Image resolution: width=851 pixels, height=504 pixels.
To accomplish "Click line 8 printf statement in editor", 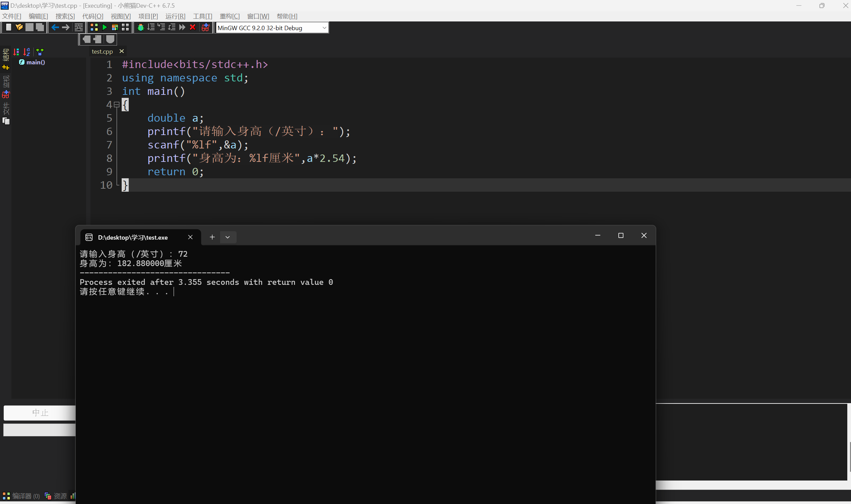I will [252, 158].
